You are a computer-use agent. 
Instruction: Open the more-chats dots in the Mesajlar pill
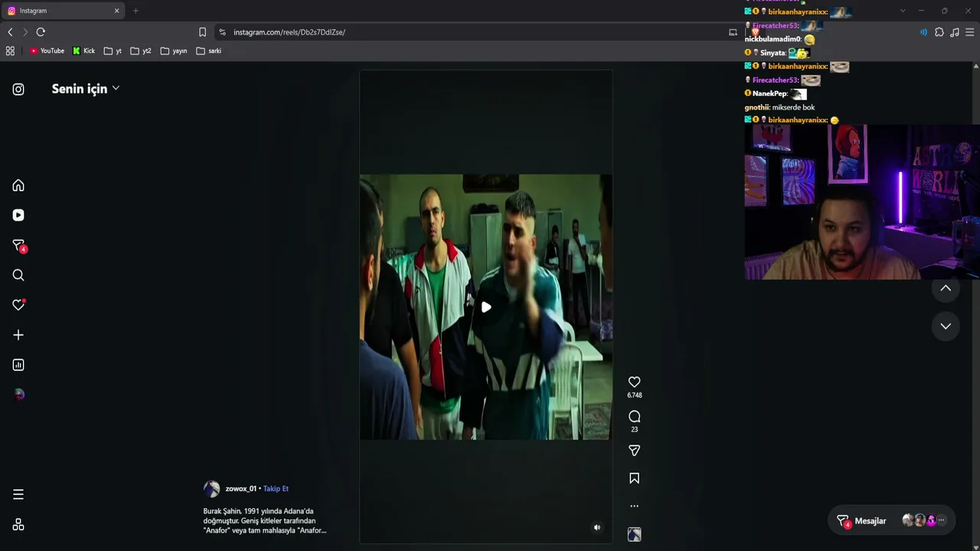pos(941,520)
